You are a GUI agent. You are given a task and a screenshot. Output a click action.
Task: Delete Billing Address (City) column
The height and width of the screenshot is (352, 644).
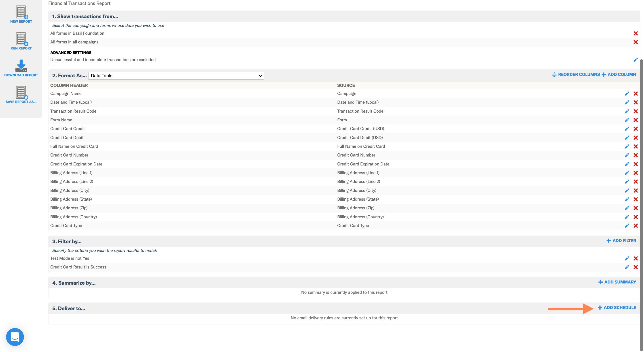pos(636,190)
